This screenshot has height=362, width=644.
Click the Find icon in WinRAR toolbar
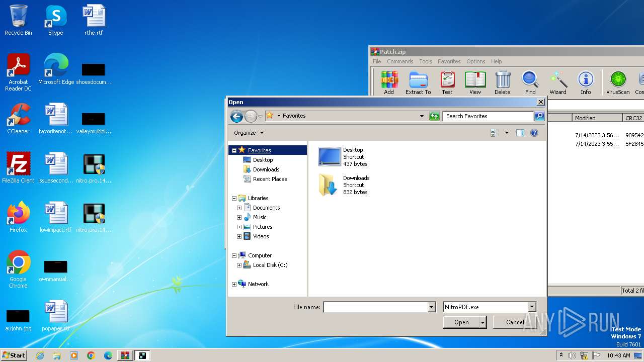(x=530, y=82)
